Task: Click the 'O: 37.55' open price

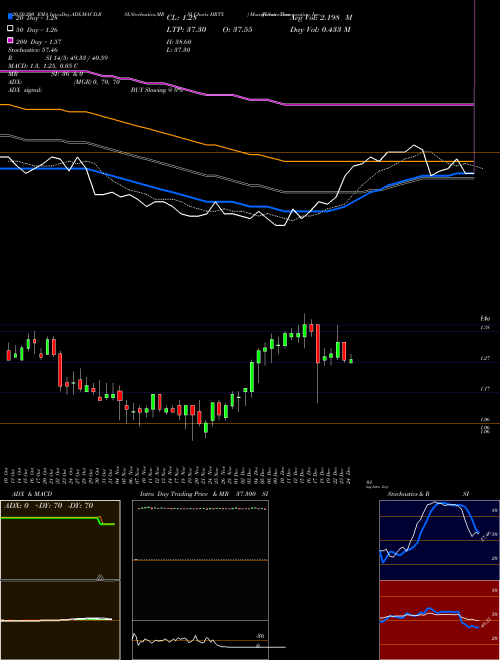Action: tap(237, 29)
